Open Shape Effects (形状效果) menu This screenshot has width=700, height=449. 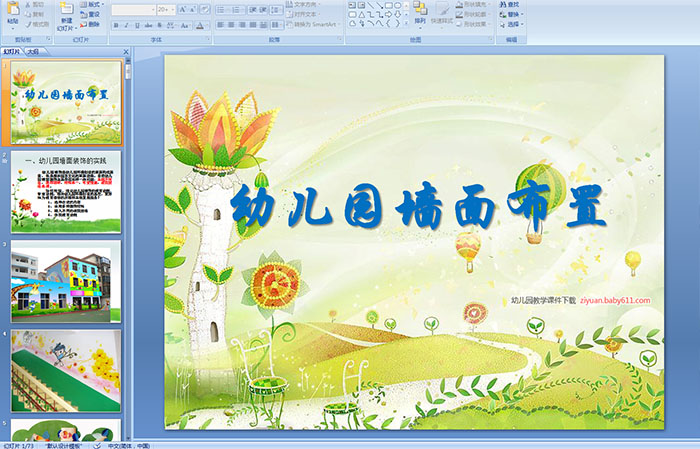(x=473, y=24)
